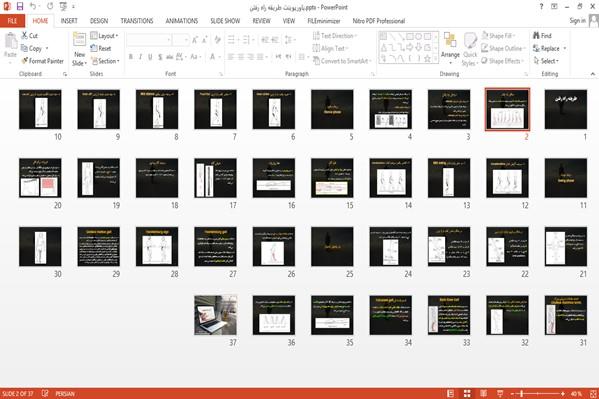The height and width of the screenshot is (399, 599).
Task: Select slide 37 thumbnail with laptop image
Action: (215, 315)
